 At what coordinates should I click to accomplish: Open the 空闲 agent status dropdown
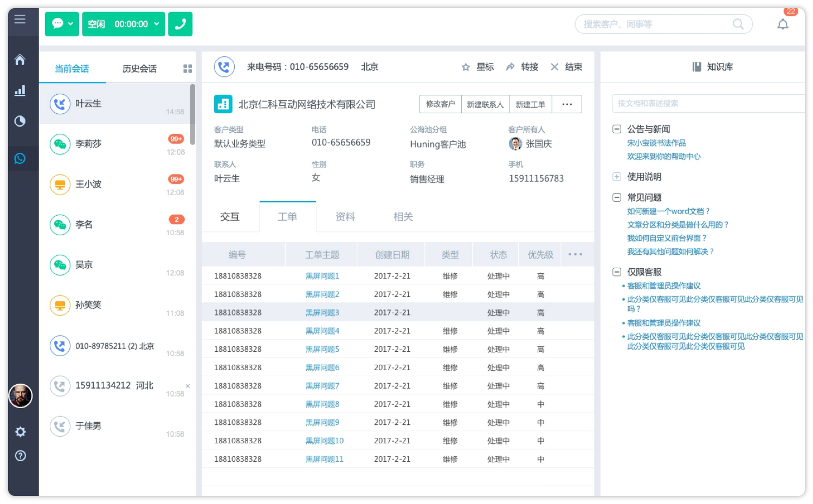point(124,24)
